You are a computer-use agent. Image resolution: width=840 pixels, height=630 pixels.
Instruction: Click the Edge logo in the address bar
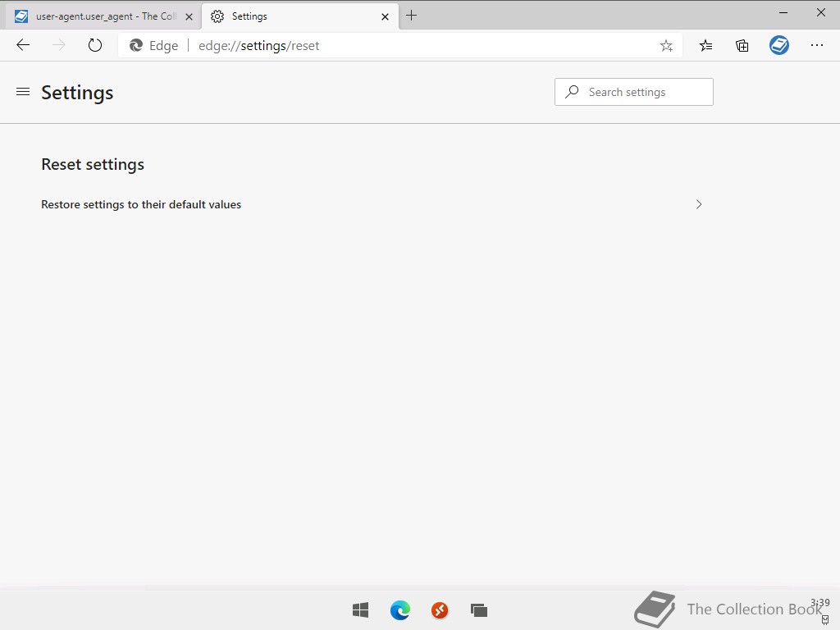136,46
